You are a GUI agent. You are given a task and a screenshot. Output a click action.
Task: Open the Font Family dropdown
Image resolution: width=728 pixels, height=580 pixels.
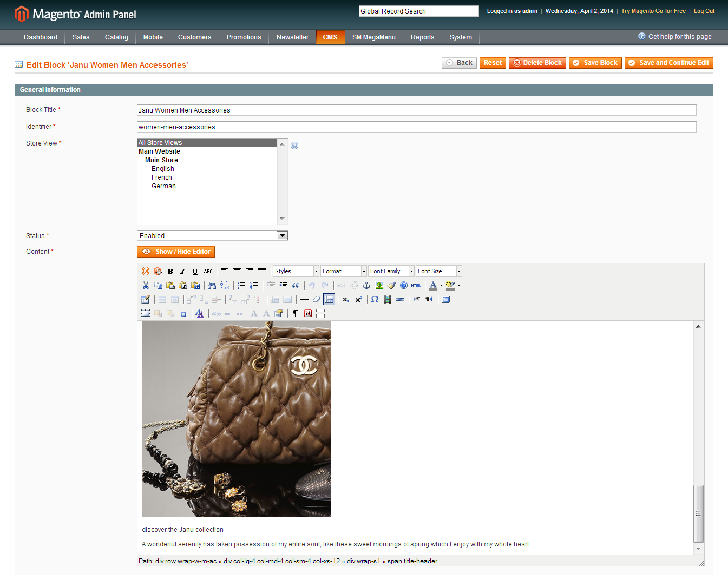391,271
